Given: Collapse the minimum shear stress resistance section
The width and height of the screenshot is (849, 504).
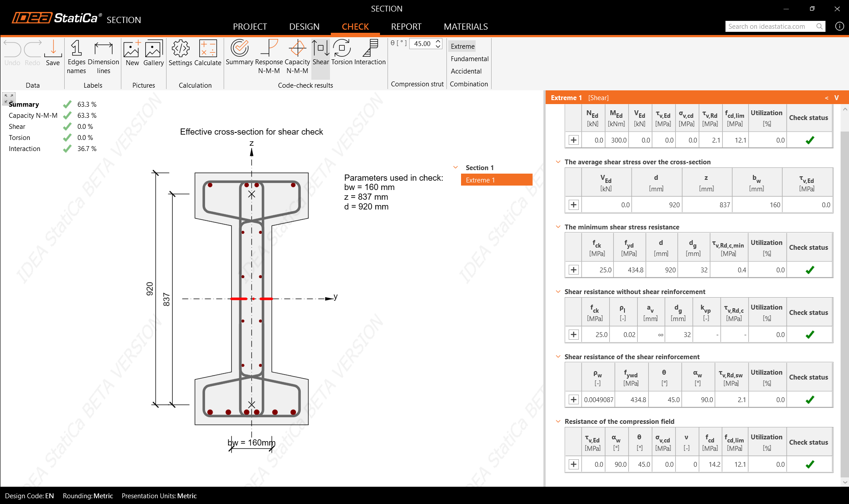Looking at the screenshot, I should (x=558, y=227).
